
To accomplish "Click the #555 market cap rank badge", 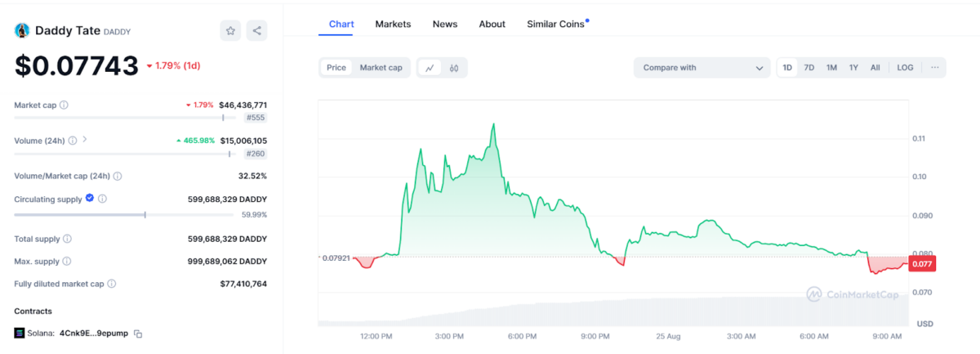I will point(256,118).
